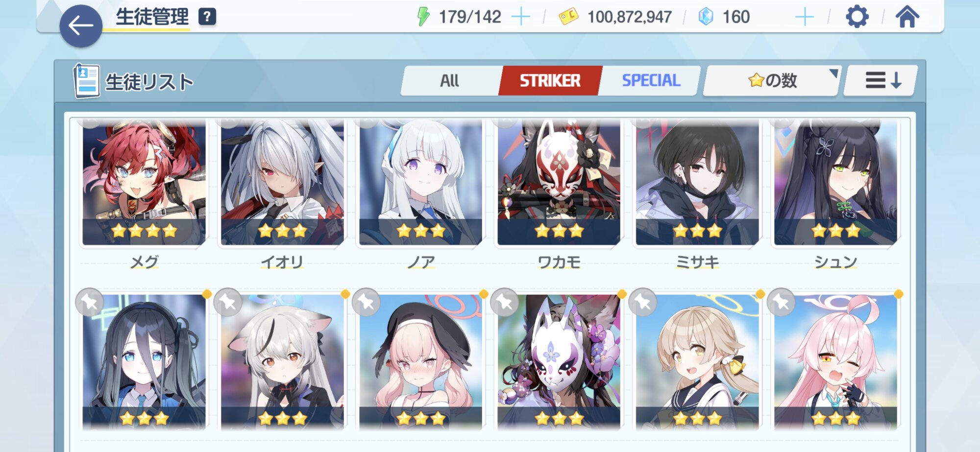Switch to the STRIKER tab
980x452 pixels.
[550, 80]
